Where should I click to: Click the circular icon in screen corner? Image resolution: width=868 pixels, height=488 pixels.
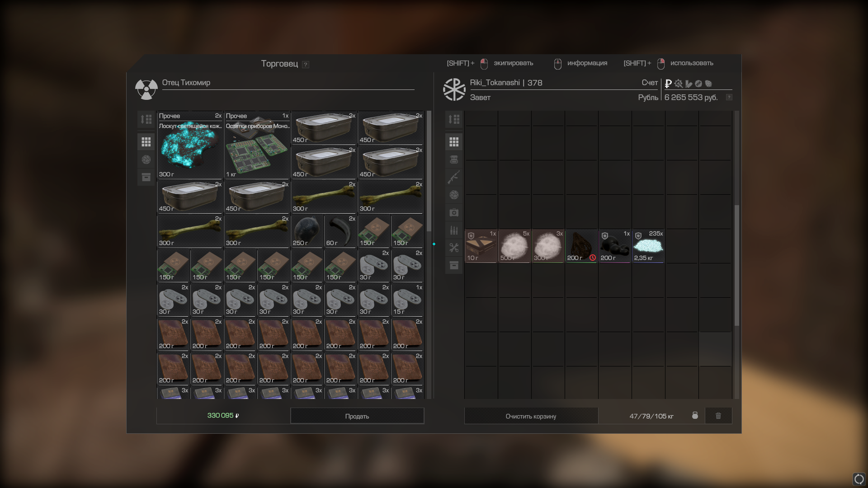[859, 479]
